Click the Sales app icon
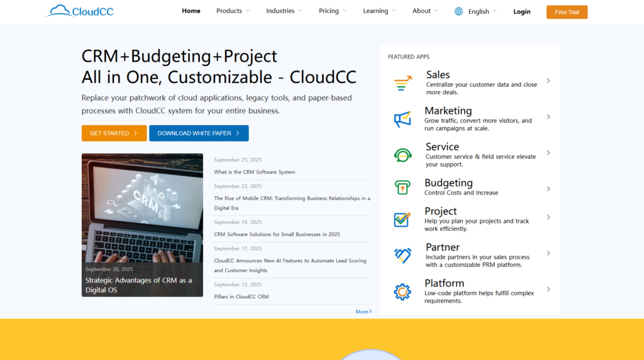This screenshot has width=644, height=360. pos(402,84)
